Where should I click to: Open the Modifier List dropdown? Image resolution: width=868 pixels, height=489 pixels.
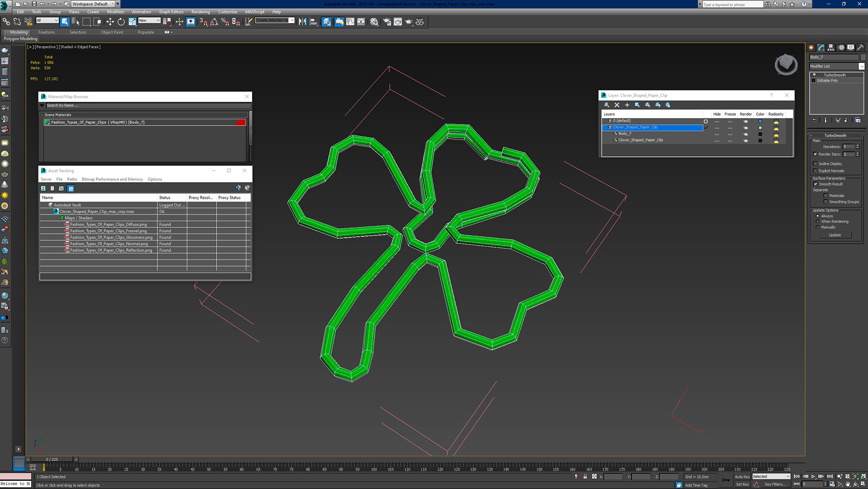coord(862,66)
